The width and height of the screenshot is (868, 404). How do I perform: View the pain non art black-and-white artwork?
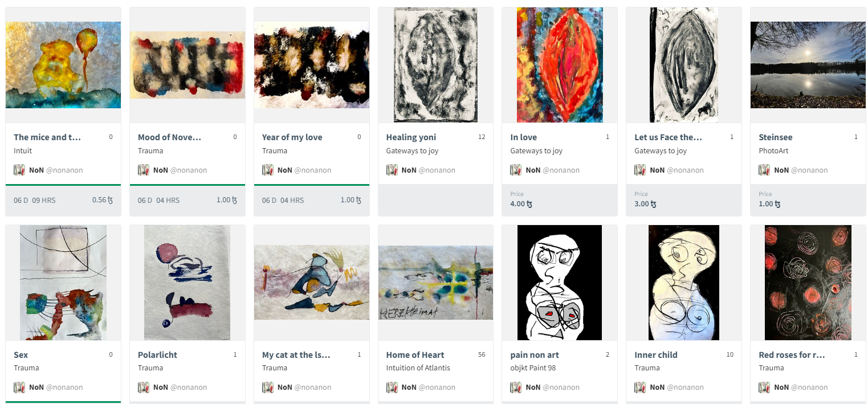point(559,283)
